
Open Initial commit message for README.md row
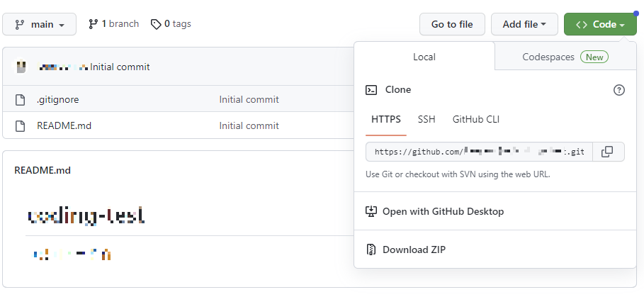pyautogui.click(x=249, y=125)
